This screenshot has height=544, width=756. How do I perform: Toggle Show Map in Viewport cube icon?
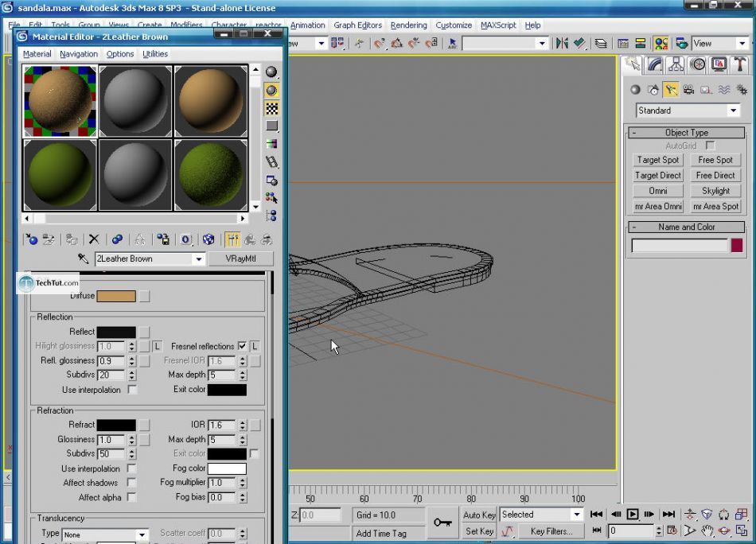208,239
